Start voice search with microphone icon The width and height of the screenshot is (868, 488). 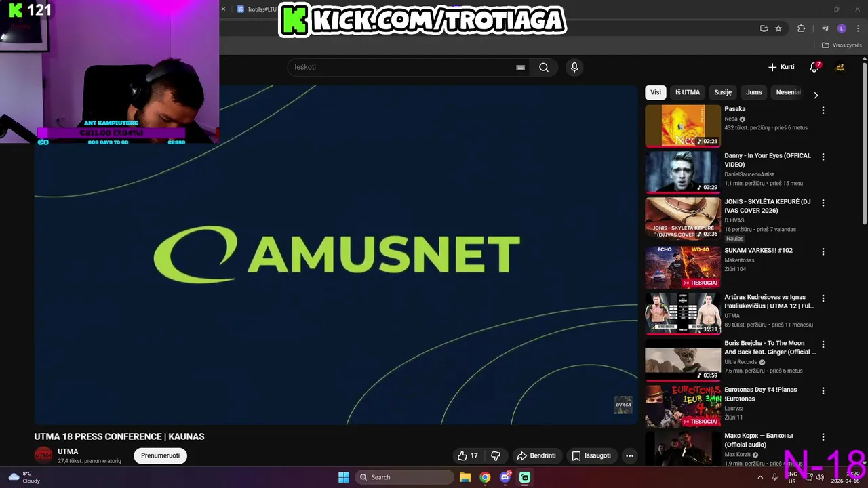click(574, 67)
